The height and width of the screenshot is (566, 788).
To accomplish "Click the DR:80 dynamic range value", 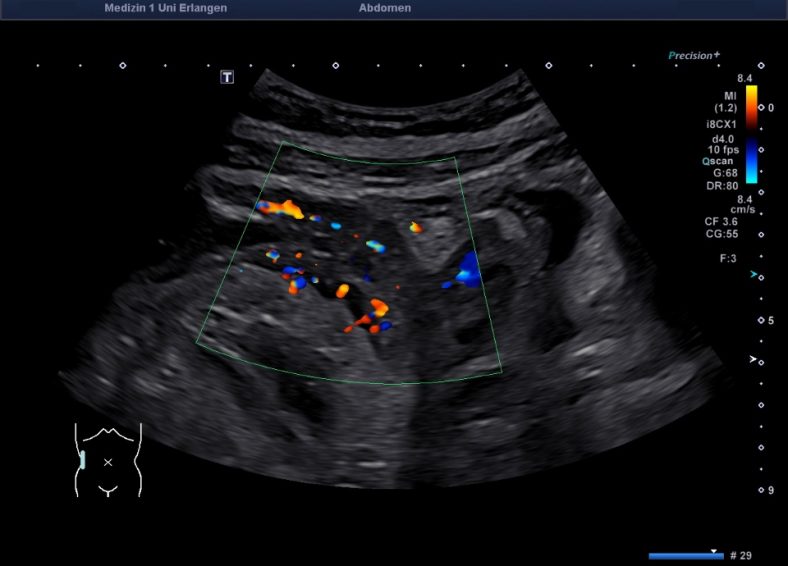I will coord(722,185).
